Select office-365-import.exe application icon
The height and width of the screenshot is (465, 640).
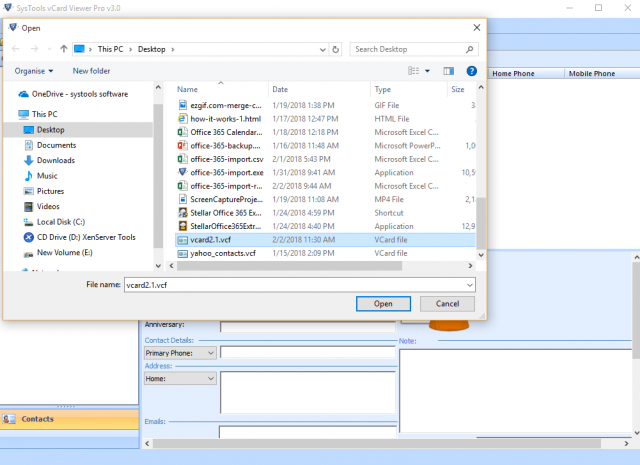click(182, 172)
